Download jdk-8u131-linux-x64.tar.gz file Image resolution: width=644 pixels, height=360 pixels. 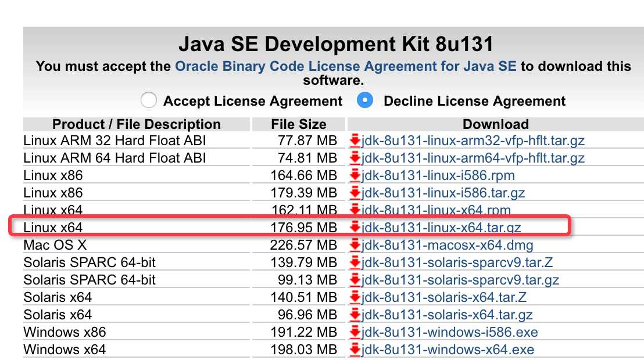[x=441, y=228]
